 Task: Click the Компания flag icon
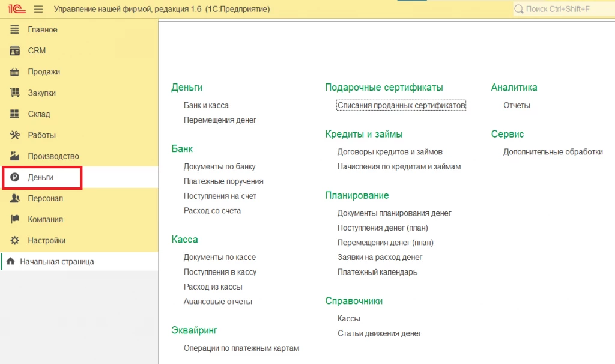click(x=14, y=219)
